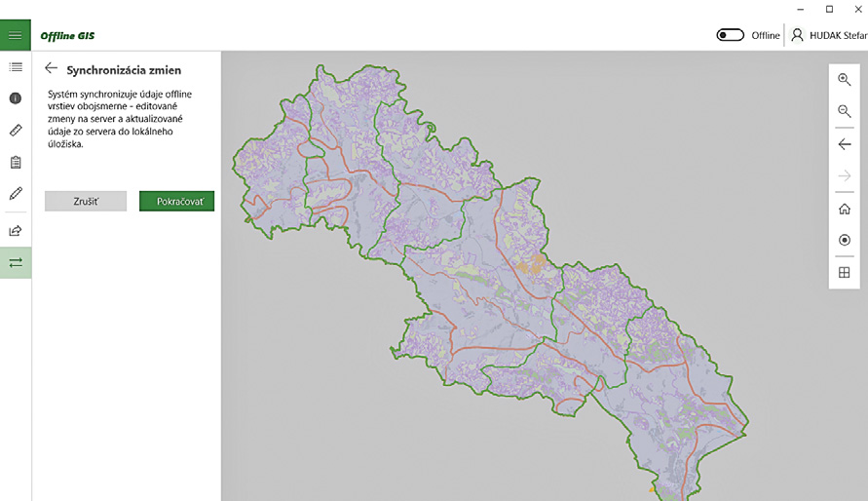Open the basemap grid selector
The height and width of the screenshot is (501, 868).
pos(845,273)
